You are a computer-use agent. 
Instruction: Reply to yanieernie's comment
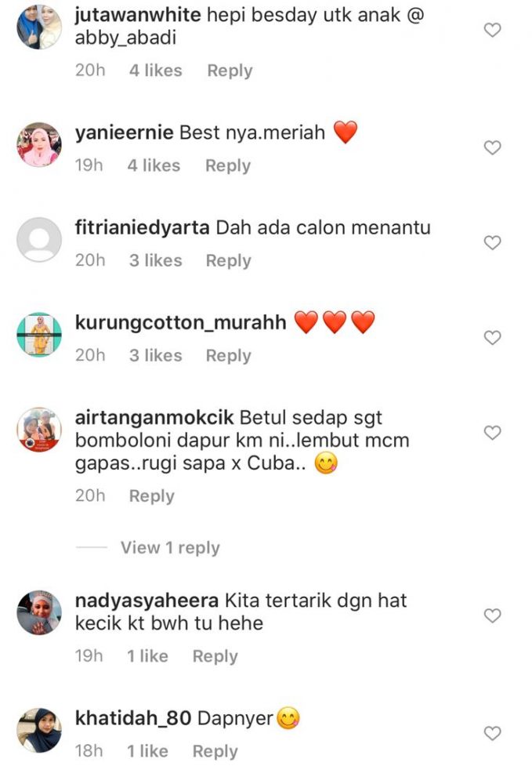228,165
